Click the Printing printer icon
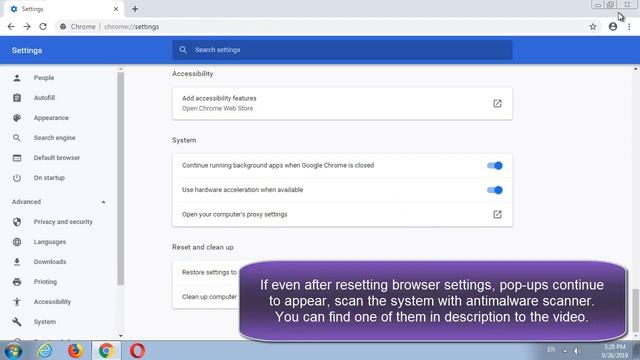The width and height of the screenshot is (640, 360). pos(17,282)
